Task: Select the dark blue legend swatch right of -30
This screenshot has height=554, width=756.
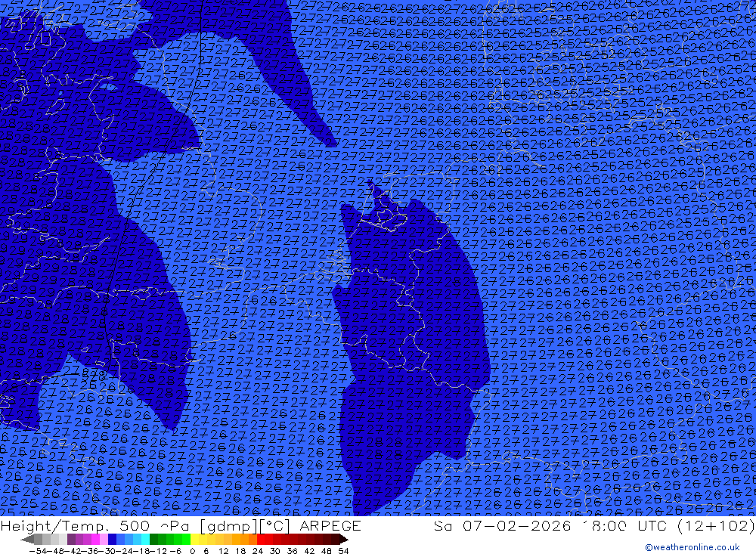Action: tap(112, 540)
